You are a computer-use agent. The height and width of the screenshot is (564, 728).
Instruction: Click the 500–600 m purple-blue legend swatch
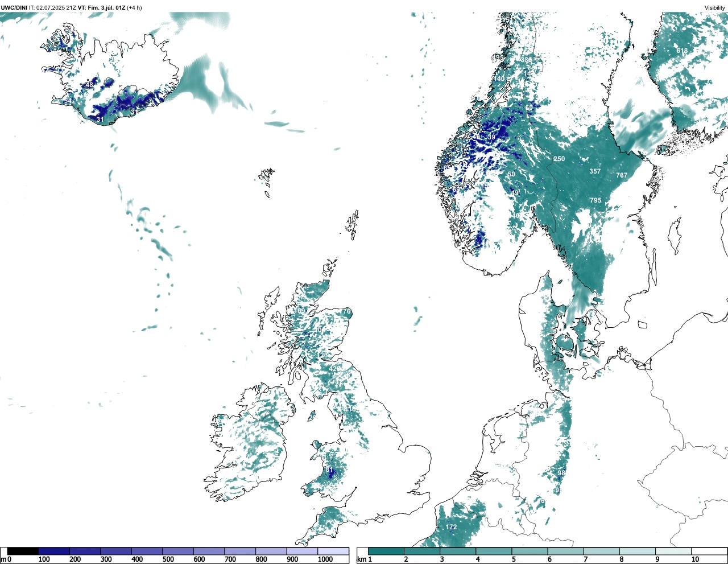coord(178,551)
